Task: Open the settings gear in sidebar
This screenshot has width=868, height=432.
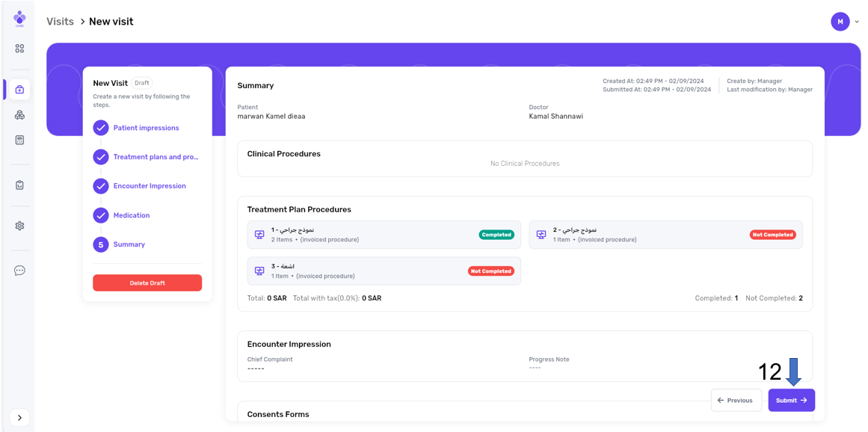Action: point(19,226)
